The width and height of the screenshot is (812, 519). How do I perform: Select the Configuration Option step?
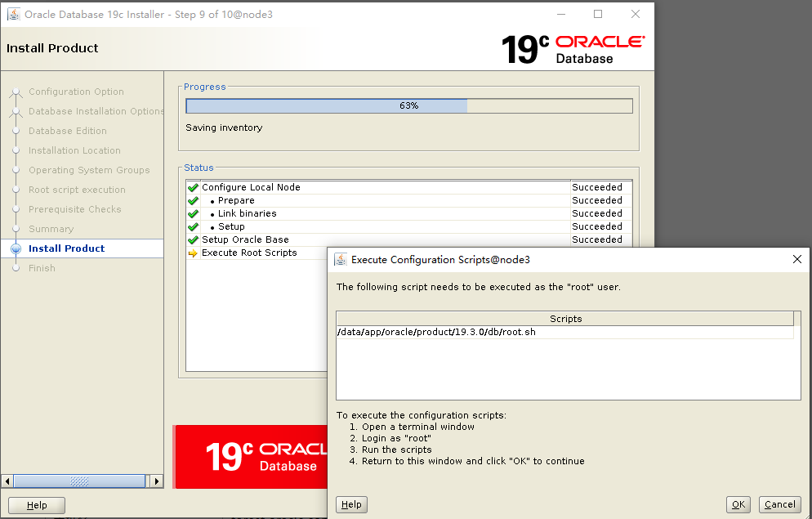coord(76,92)
